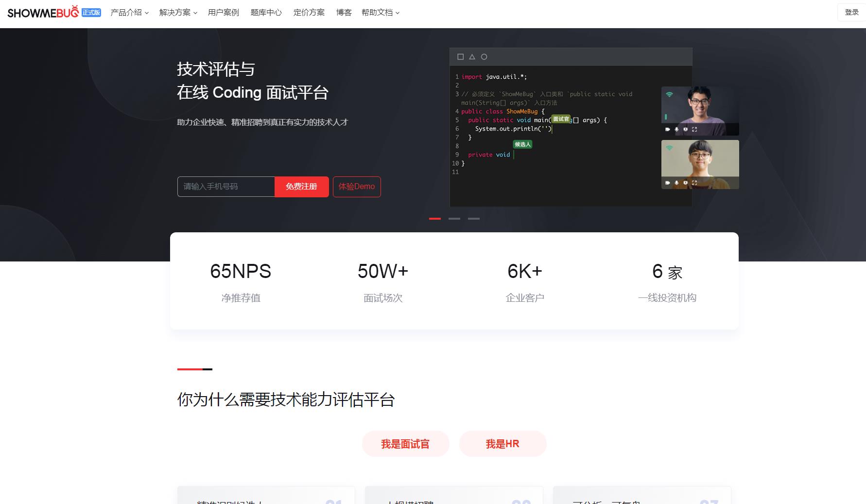Click screen-share icon on bottom video thumbnail
Viewport: 866px width, 504px height.
tap(685, 183)
